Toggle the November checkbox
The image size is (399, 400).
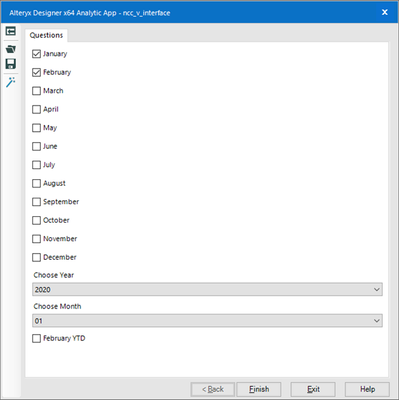point(36,239)
